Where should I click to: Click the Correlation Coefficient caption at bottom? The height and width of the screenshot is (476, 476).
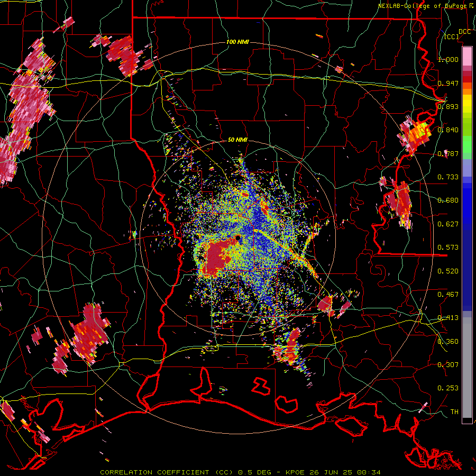point(240,472)
